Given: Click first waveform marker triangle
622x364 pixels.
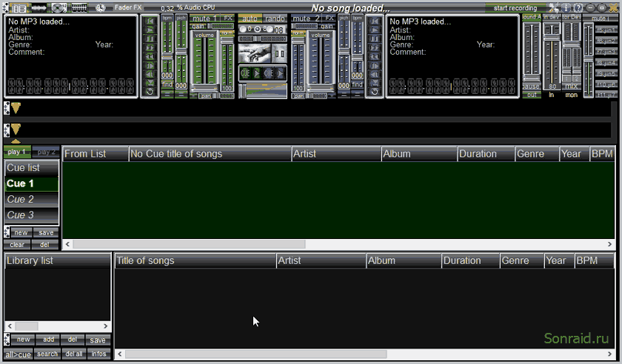Looking at the screenshot, I should click(x=16, y=108).
